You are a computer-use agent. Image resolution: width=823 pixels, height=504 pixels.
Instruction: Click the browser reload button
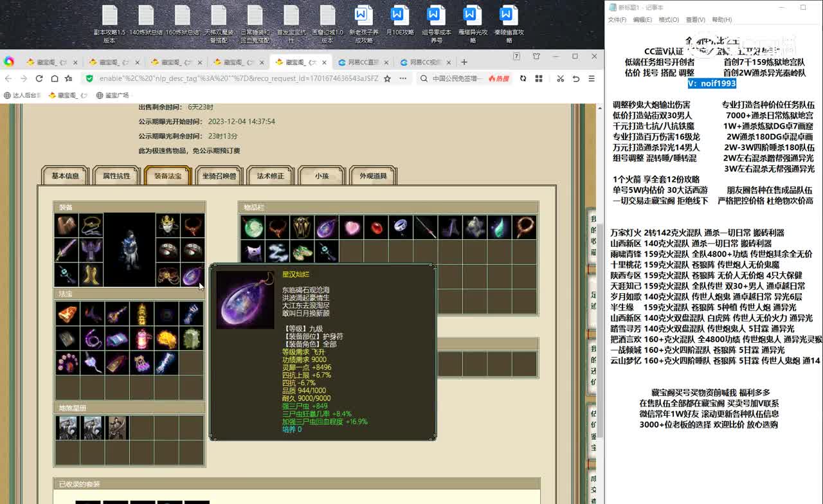pyautogui.click(x=39, y=78)
